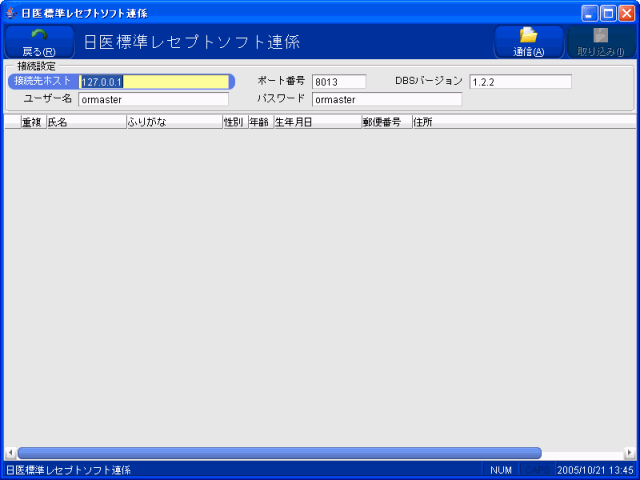Image resolution: width=640 pixels, height=480 pixels.
Task: Click the 郵便番号 column header
Action: 387,122
